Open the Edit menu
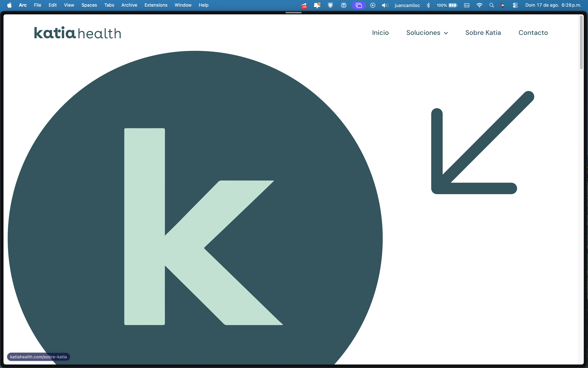 click(52, 5)
